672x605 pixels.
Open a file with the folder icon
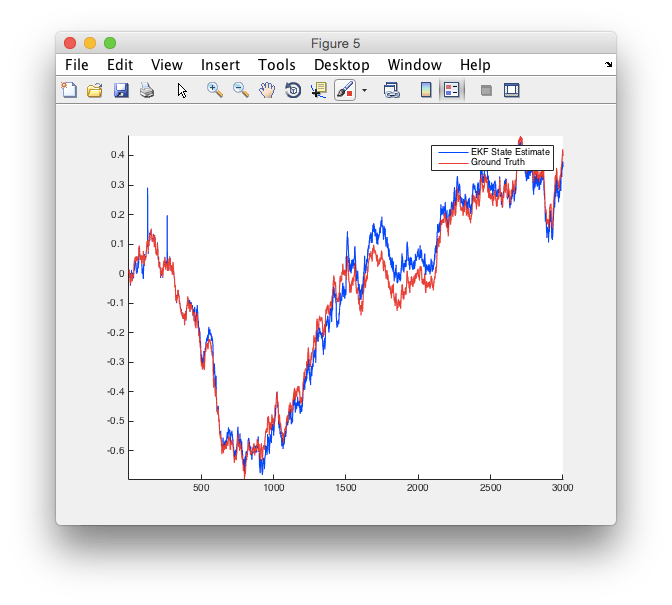tap(95, 90)
